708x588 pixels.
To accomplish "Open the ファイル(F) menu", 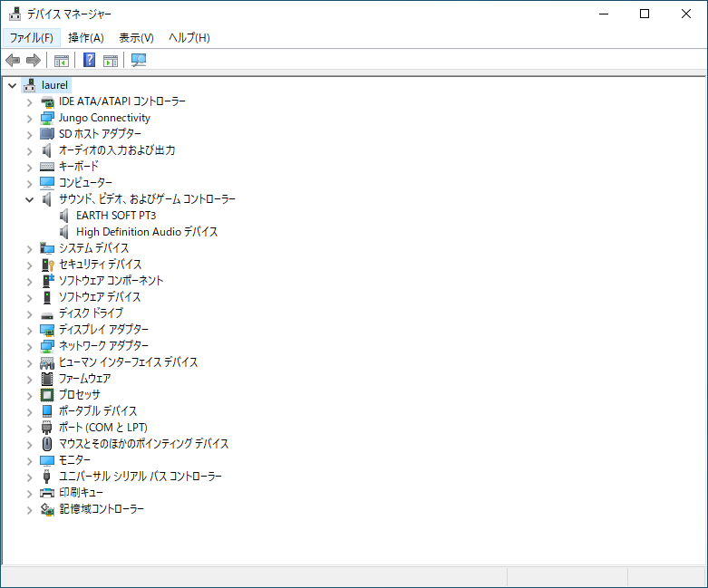I will [x=32, y=37].
